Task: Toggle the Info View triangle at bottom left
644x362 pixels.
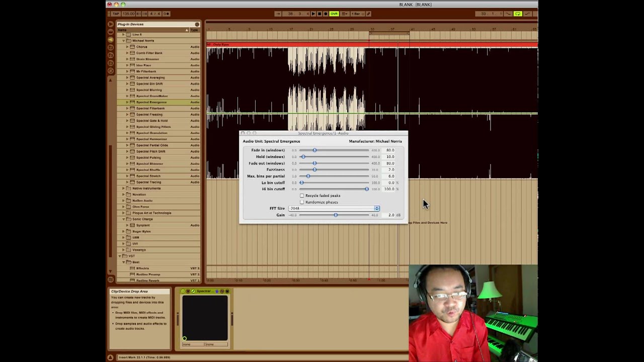Action: pos(110,357)
